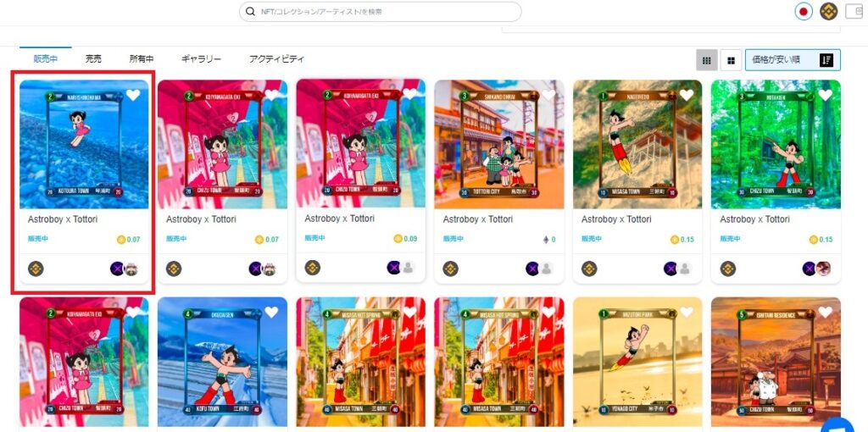Switch to the small grid view icon
The image size is (868, 432).
[707, 60]
